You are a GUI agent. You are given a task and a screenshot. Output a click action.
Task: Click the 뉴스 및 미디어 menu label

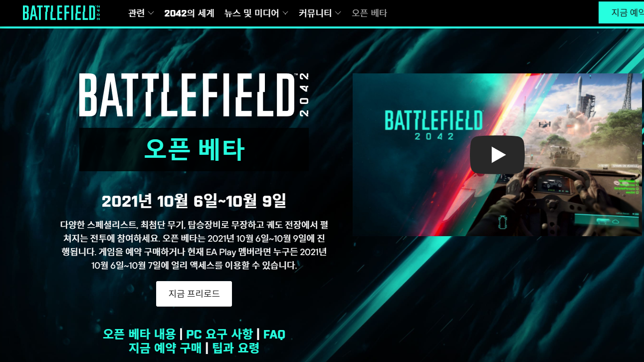click(252, 13)
